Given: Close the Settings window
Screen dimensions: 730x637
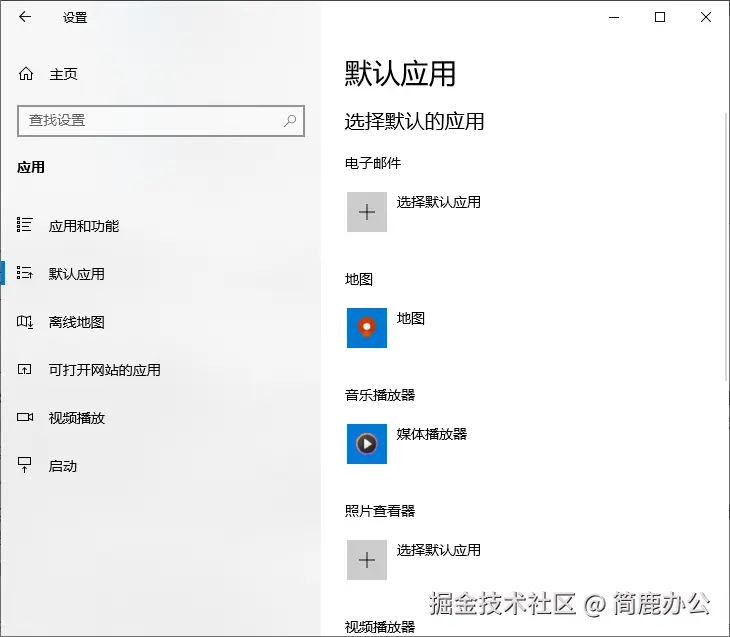Looking at the screenshot, I should click(x=706, y=17).
